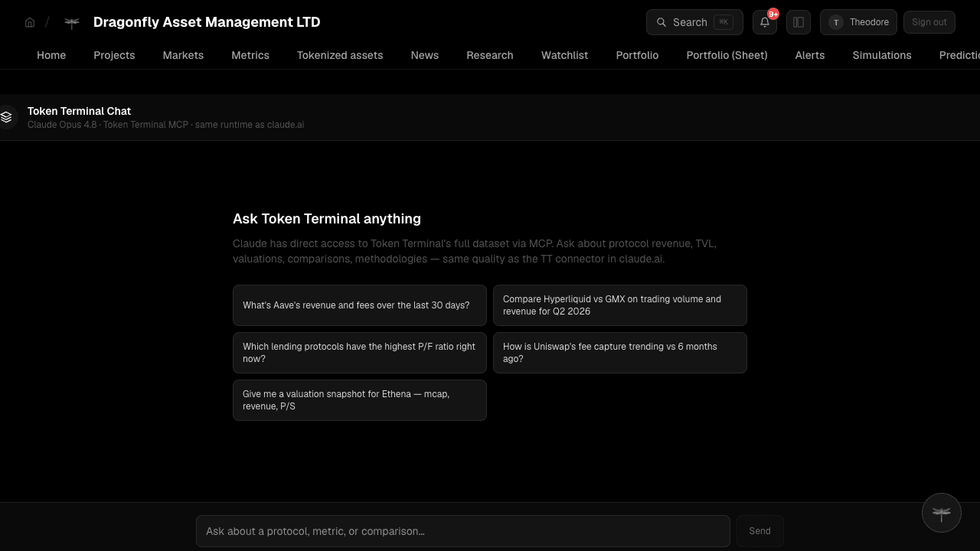The image size is (980, 551).
Task: Focus the Ask about a protocol input
Action: tap(463, 531)
